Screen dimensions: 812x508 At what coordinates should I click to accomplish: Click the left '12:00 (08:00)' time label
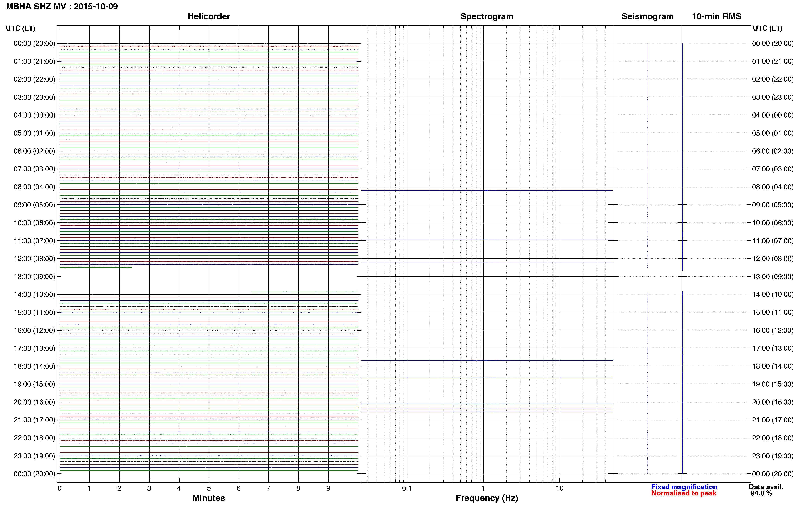(34, 259)
